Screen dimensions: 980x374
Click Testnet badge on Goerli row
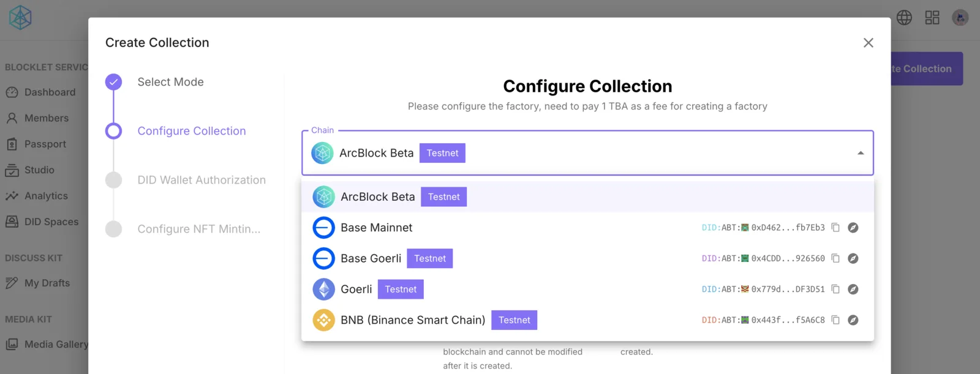[401, 289]
